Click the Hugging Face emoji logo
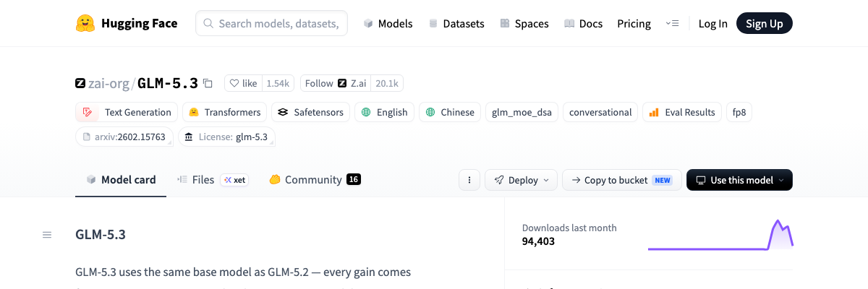The height and width of the screenshot is (289, 868). pyautogui.click(x=85, y=23)
